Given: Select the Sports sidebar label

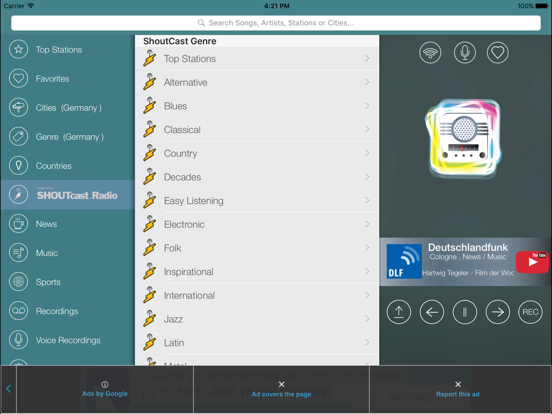Looking at the screenshot, I should pyautogui.click(x=48, y=282).
